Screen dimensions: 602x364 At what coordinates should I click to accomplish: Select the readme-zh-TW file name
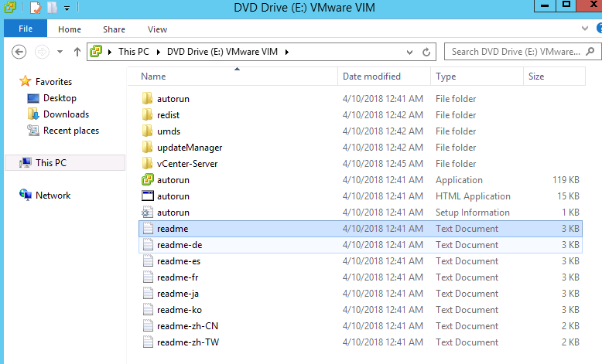[x=188, y=342]
